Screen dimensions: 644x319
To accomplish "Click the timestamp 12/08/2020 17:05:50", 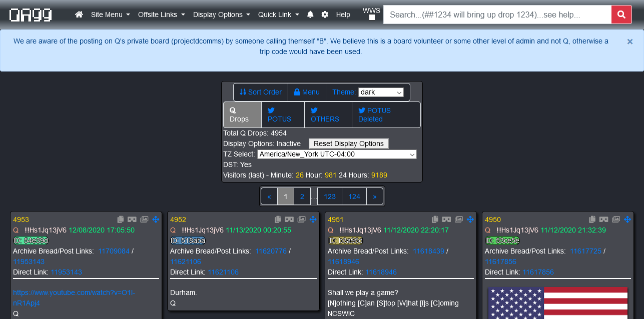I will coord(102,230).
